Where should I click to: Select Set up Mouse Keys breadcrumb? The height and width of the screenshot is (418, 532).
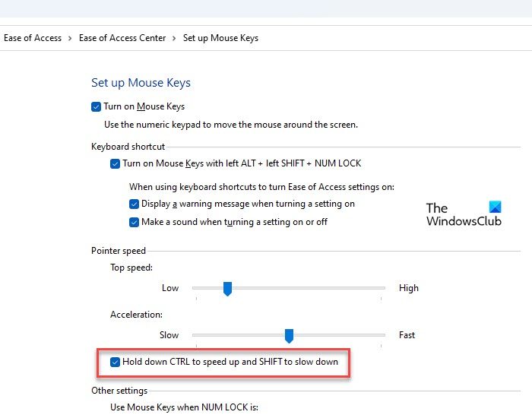[x=221, y=38]
